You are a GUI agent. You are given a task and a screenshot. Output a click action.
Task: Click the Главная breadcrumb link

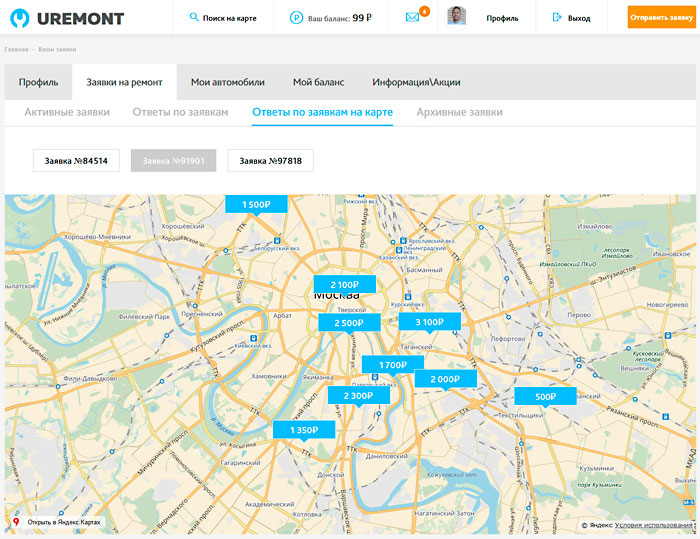tap(15, 49)
